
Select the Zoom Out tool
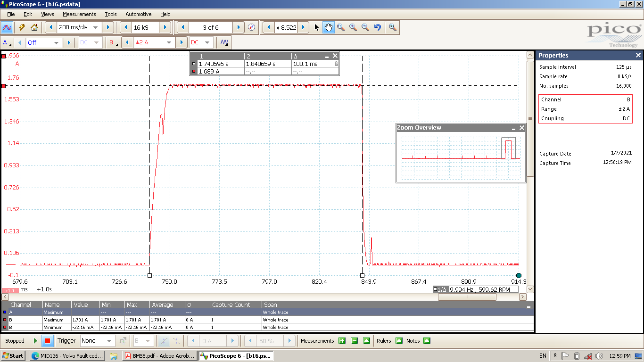pos(365,27)
